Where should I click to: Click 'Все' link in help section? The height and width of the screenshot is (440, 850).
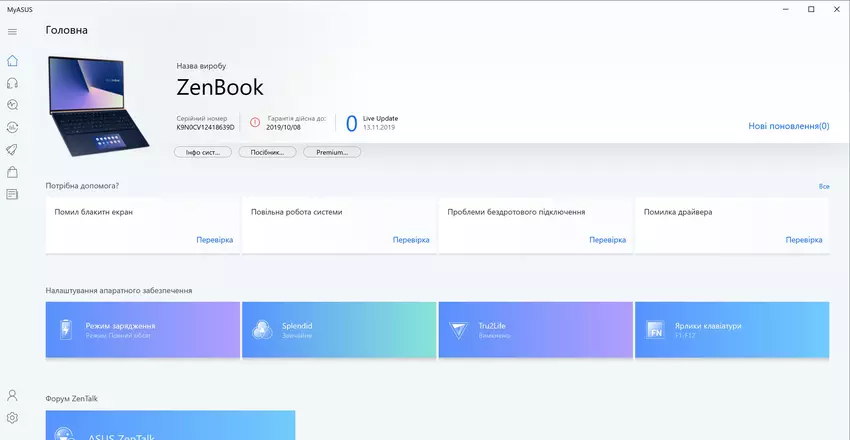click(x=824, y=187)
